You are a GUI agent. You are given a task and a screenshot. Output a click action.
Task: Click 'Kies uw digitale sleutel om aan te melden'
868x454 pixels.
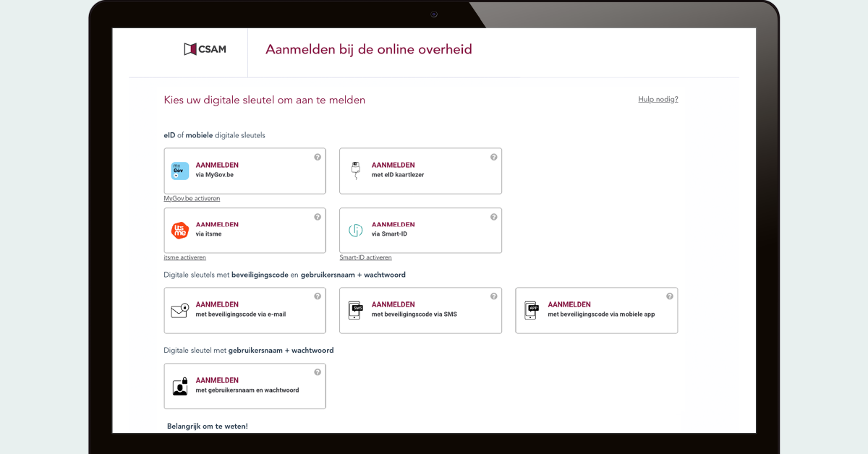click(x=265, y=100)
